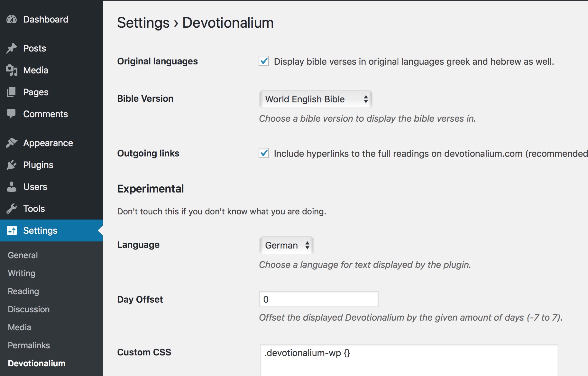
Task: Open Devotionalium settings submenu link
Action: coord(37,363)
